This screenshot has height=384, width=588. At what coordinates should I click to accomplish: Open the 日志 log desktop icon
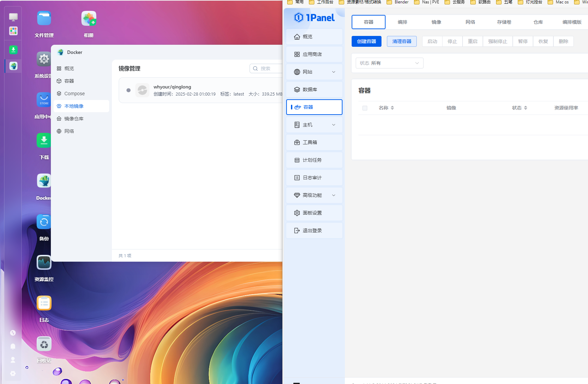[44, 303]
